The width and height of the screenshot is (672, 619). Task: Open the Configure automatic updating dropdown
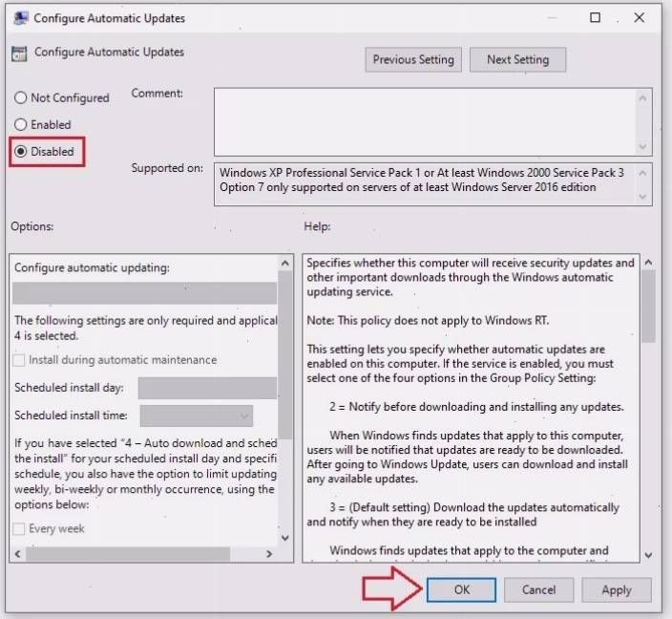(x=144, y=293)
